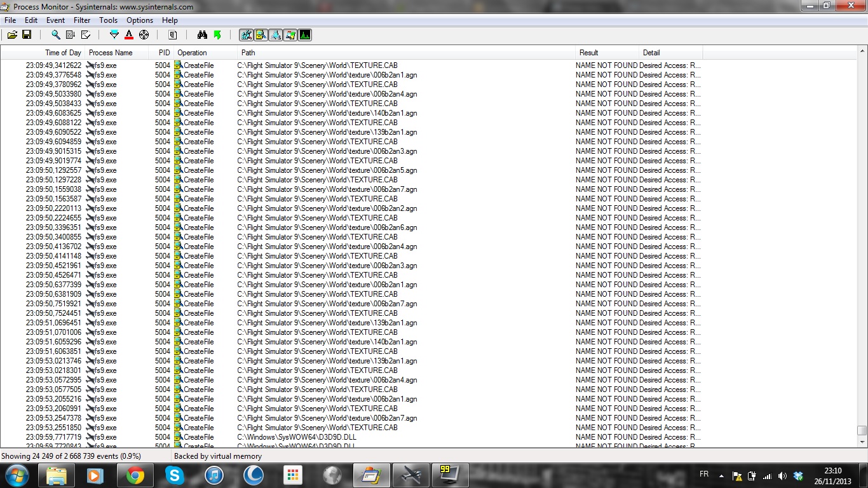Click the Windows Start button
This screenshot has height=488, width=868.
pyautogui.click(x=17, y=475)
